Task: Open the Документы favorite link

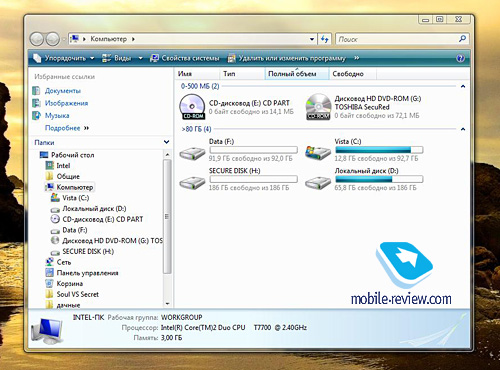Action: tap(63, 91)
